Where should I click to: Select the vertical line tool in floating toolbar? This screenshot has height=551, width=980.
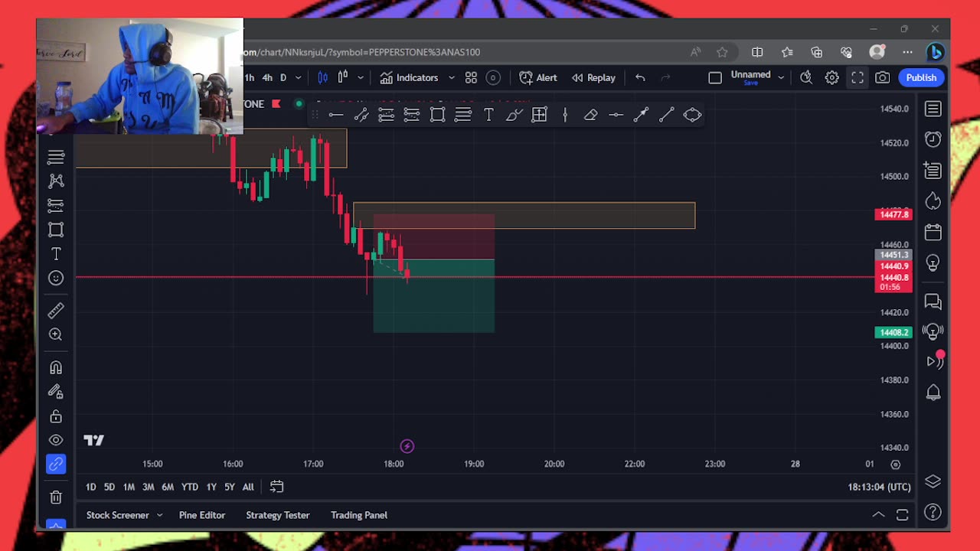tap(565, 115)
